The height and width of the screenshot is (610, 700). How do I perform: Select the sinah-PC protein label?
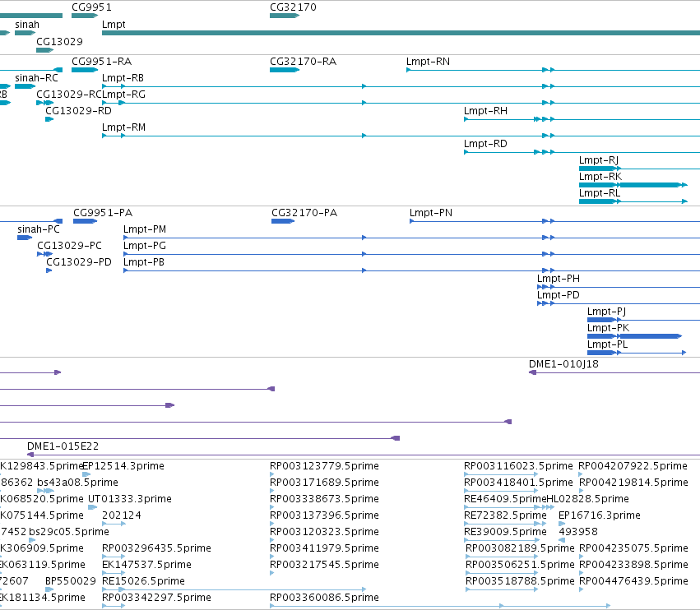[x=39, y=229]
